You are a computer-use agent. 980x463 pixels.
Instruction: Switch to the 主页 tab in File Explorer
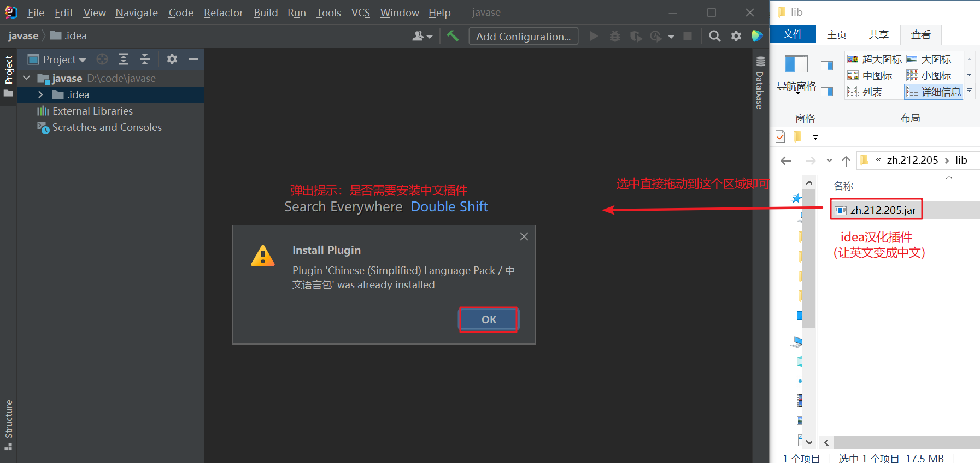(x=836, y=34)
